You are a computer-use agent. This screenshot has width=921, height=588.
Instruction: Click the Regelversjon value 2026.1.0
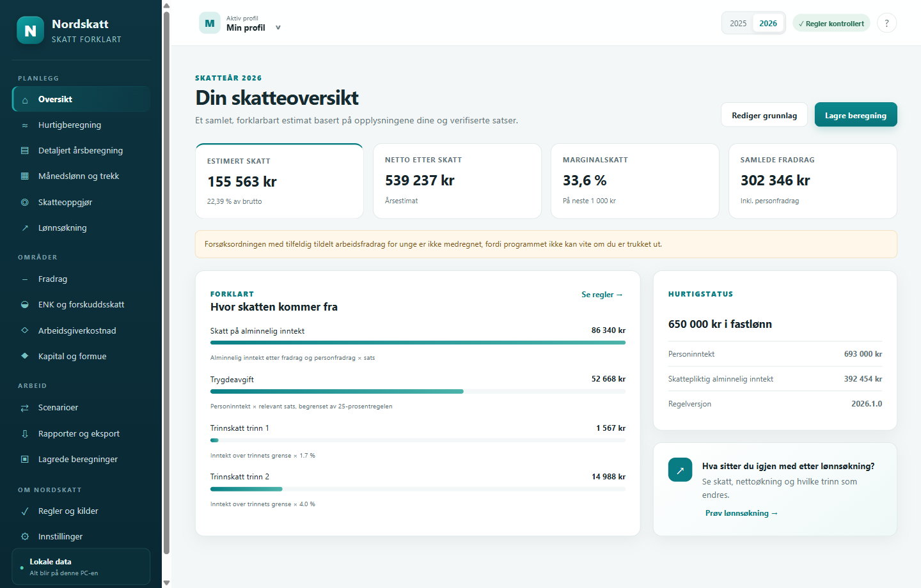coord(867,404)
